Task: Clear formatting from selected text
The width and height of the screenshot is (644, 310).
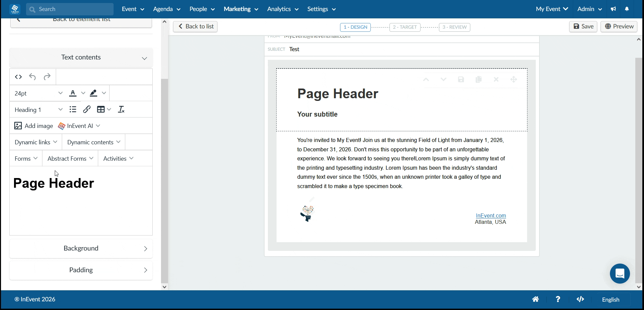Action: click(x=121, y=109)
